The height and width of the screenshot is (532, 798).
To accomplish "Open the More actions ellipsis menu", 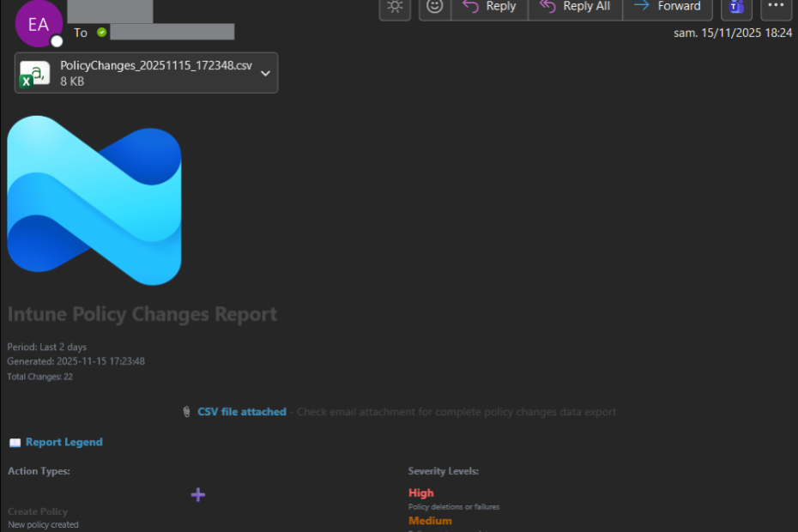I will [776, 7].
